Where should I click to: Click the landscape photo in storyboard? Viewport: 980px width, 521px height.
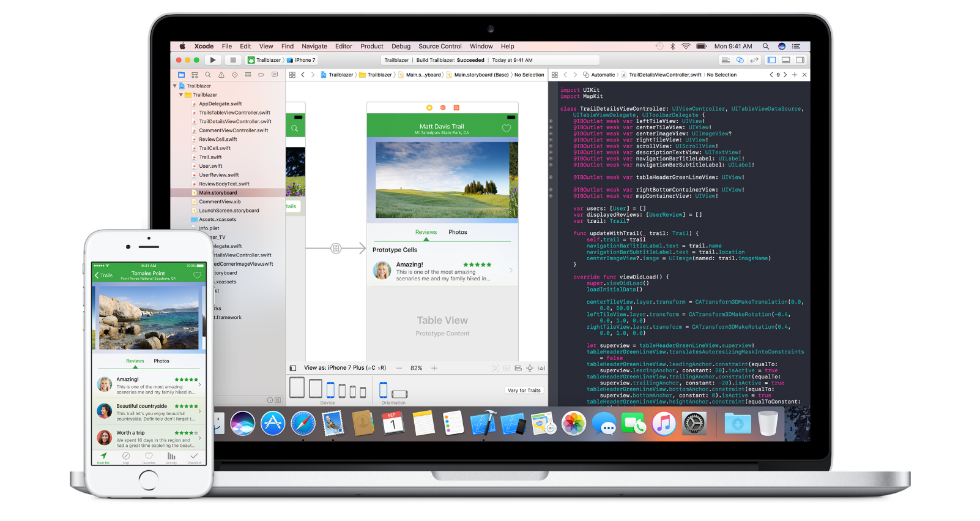click(447, 179)
